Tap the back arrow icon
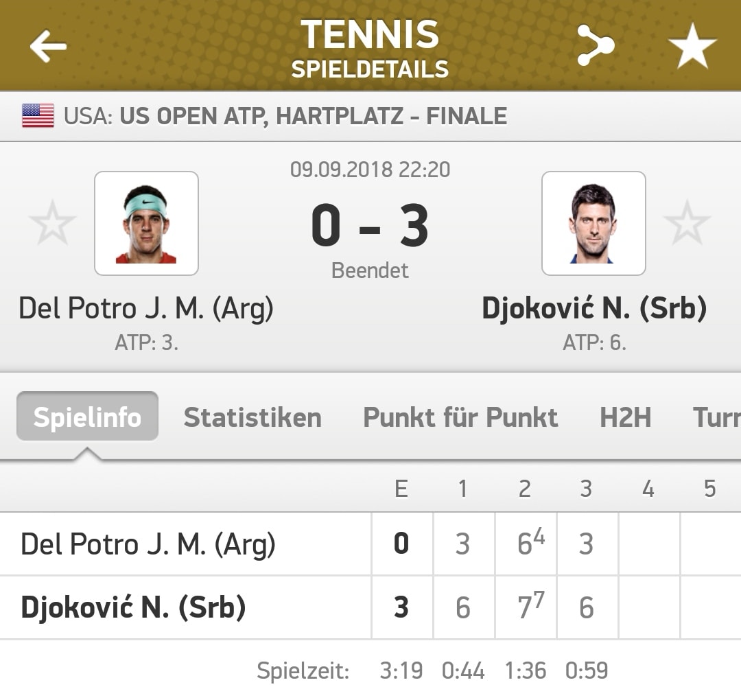This screenshot has width=741, height=700. tap(48, 46)
